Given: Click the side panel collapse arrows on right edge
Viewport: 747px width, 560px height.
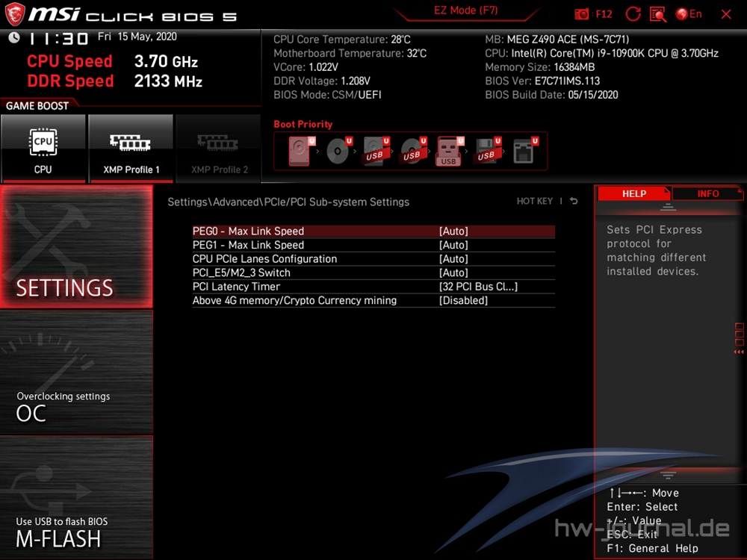Looking at the screenshot, I should 739,352.
